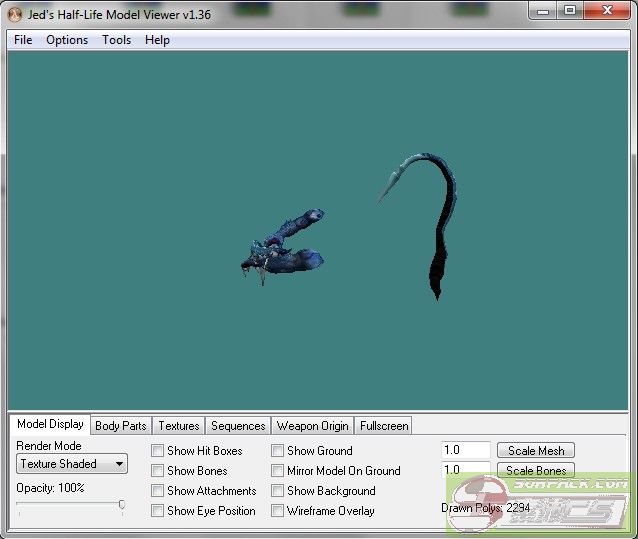This screenshot has width=638, height=539.
Task: Open the Help menu
Action: pos(157,40)
